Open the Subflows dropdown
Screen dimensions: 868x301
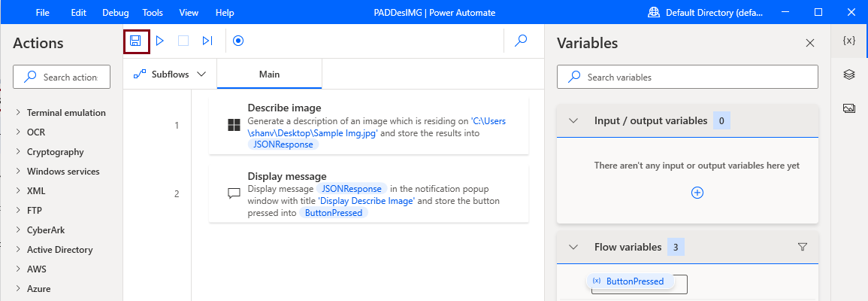click(x=170, y=74)
